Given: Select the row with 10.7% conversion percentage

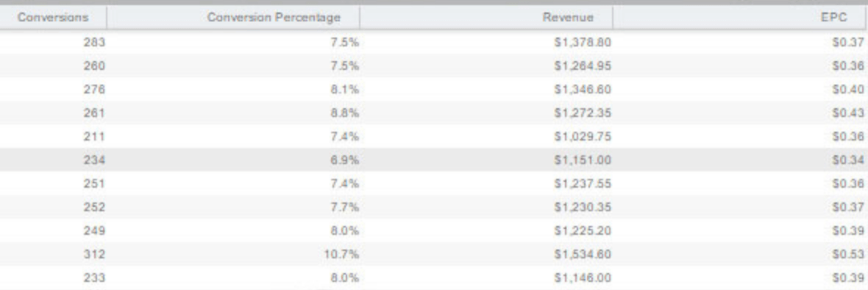Looking at the screenshot, I should click(434, 254).
